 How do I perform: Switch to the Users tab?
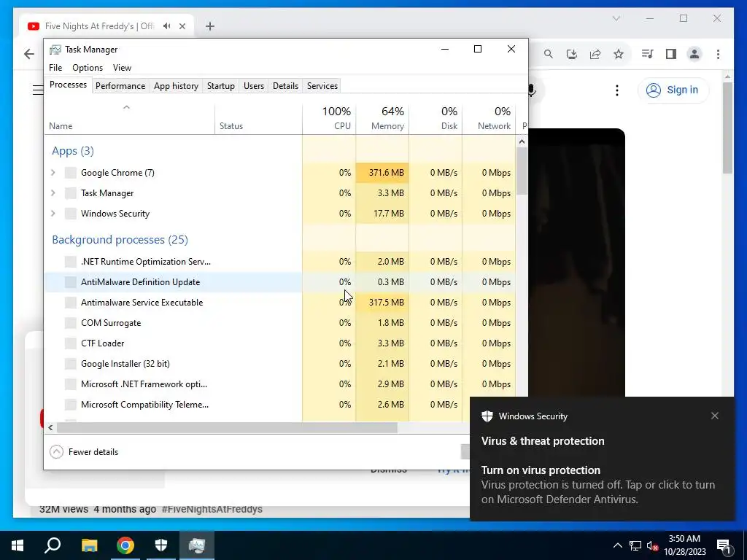[253, 86]
